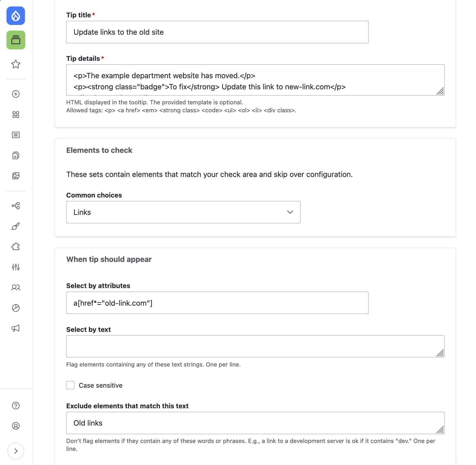The height and width of the screenshot is (465, 476).
Task: Click the help question-mark icon
Action: (16, 406)
